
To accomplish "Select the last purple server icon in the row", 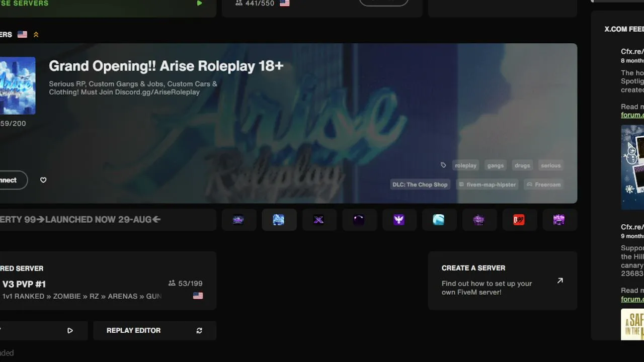I will [559, 220].
